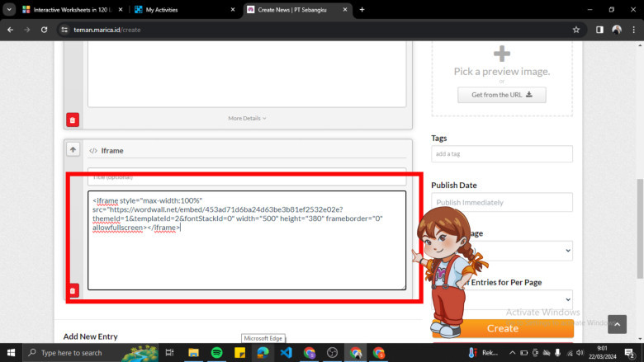644x362 pixels.
Task: Open the Publish Date field
Action: (x=502, y=203)
